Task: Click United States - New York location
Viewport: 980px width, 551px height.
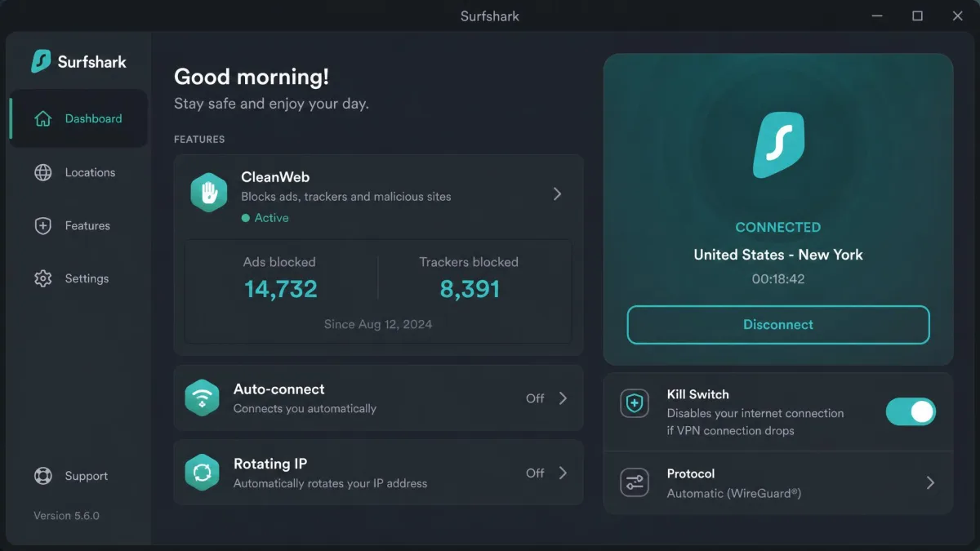Action: click(x=778, y=255)
